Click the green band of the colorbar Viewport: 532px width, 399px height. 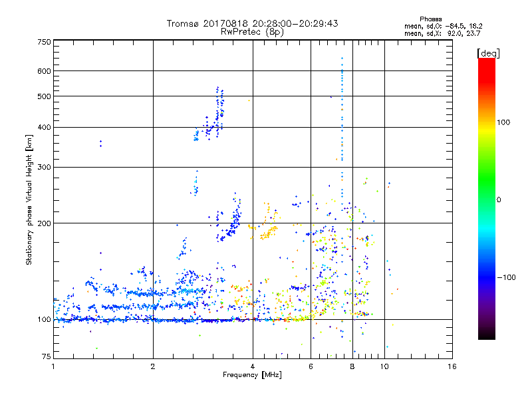pyautogui.click(x=486, y=199)
